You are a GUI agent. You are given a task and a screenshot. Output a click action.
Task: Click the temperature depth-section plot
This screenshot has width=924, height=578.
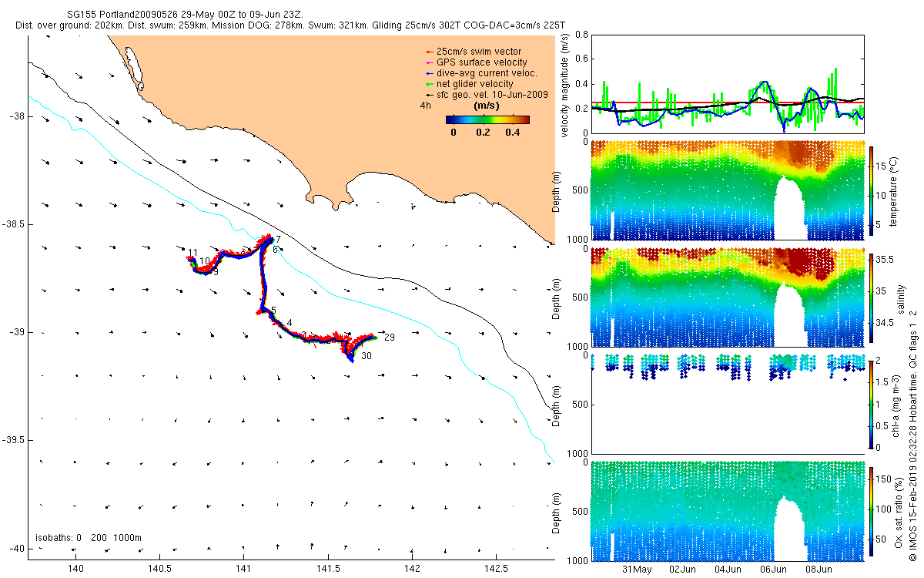click(727, 190)
